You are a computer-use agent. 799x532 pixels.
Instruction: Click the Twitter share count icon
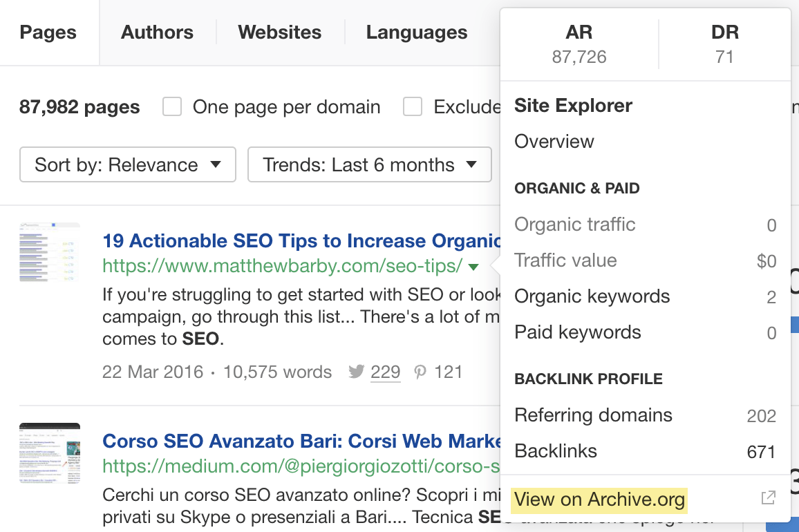click(x=357, y=372)
